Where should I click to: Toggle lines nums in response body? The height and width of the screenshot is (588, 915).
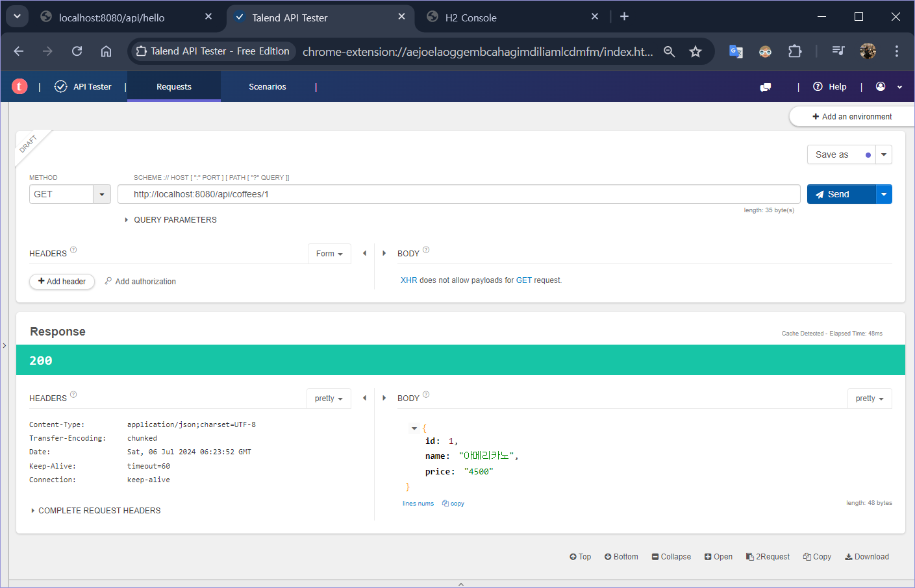pyautogui.click(x=418, y=504)
